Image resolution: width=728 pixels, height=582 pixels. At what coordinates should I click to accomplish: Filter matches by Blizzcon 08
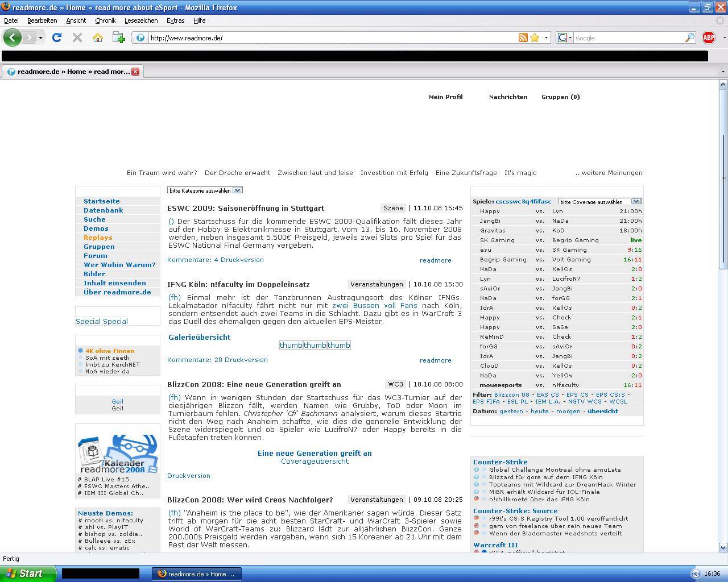click(511, 394)
